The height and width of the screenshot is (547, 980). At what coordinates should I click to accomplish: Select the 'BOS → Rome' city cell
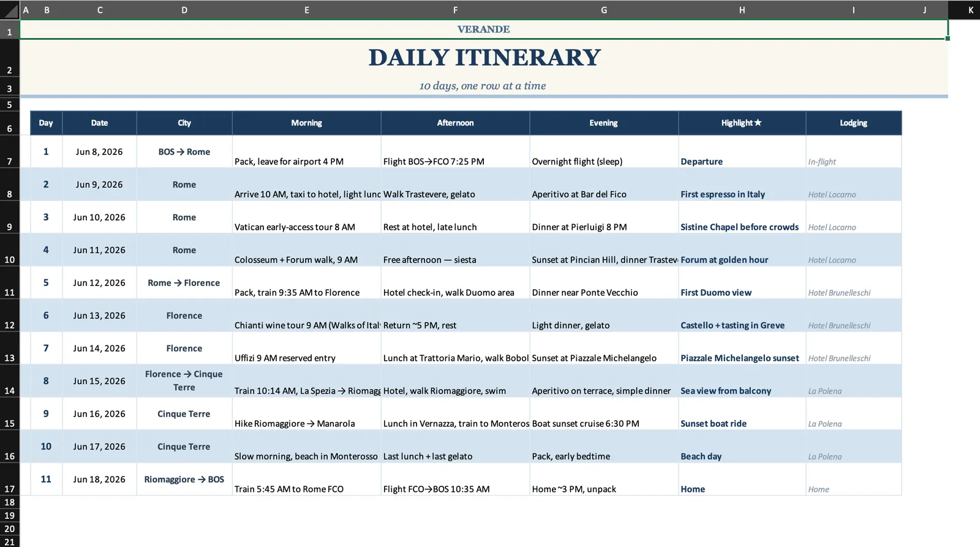pyautogui.click(x=184, y=152)
